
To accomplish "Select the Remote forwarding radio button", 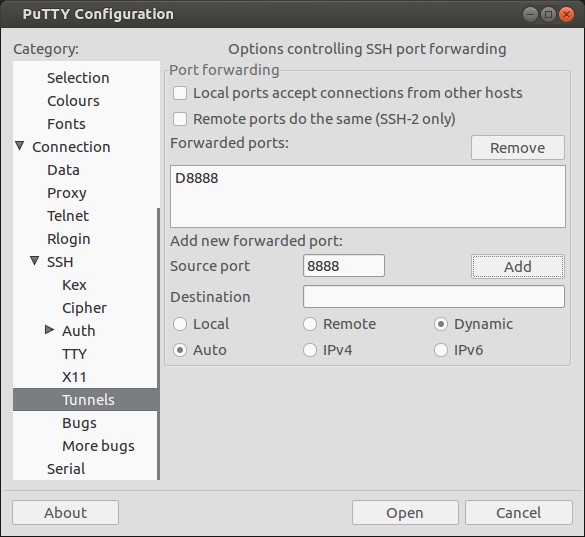I will 310,324.
